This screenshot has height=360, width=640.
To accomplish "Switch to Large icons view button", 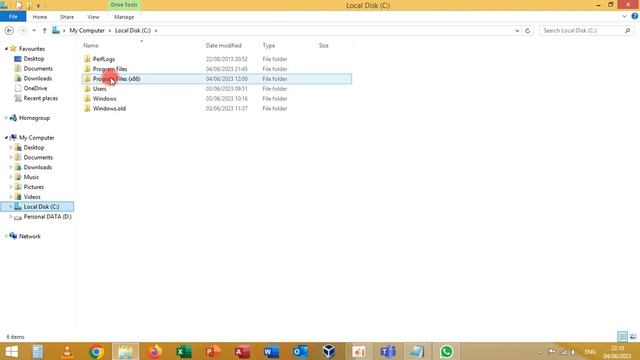I will click(x=633, y=337).
